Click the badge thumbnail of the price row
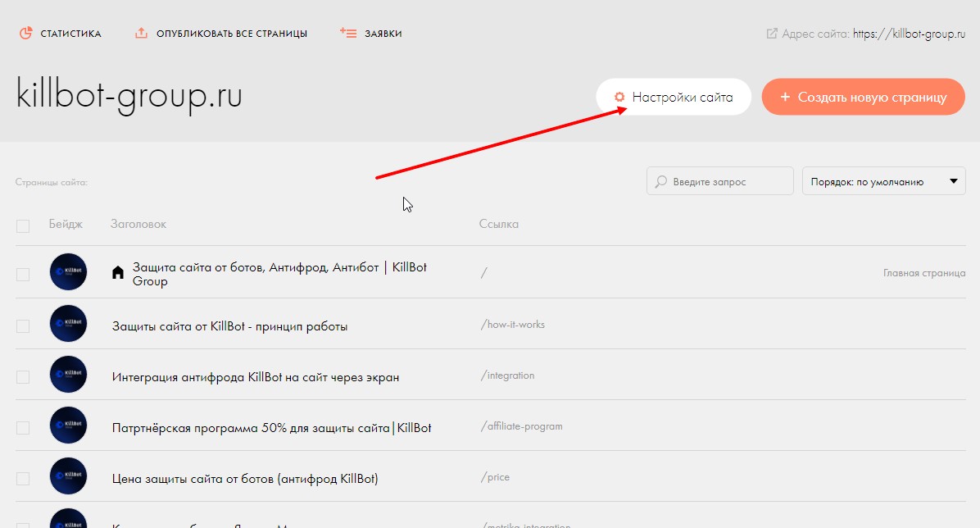Screen dimensions: 980x528 click(x=68, y=476)
